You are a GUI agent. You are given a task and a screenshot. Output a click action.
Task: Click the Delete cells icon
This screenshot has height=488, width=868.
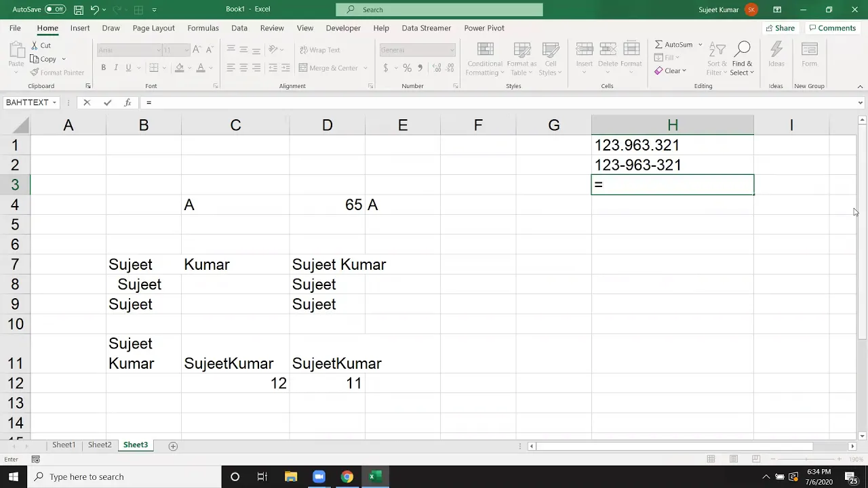tap(608, 50)
